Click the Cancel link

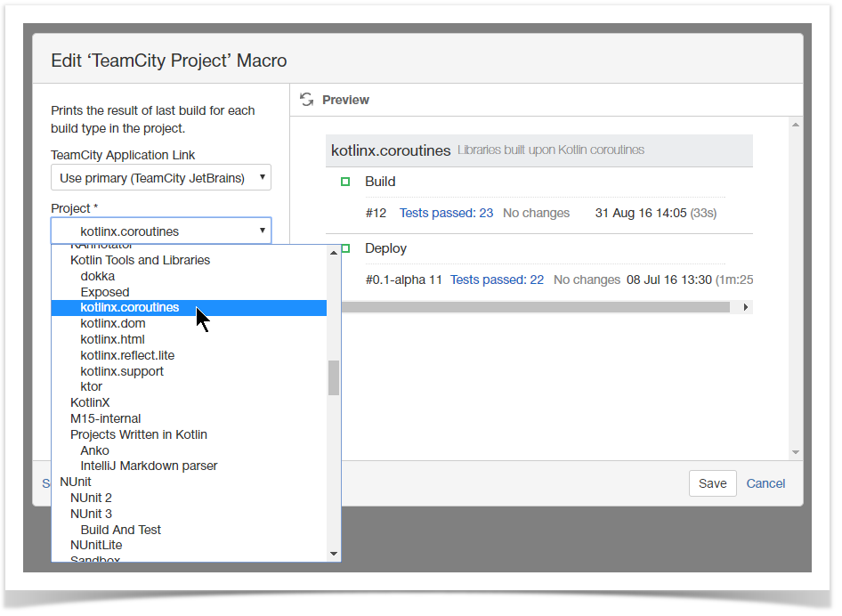tap(765, 483)
